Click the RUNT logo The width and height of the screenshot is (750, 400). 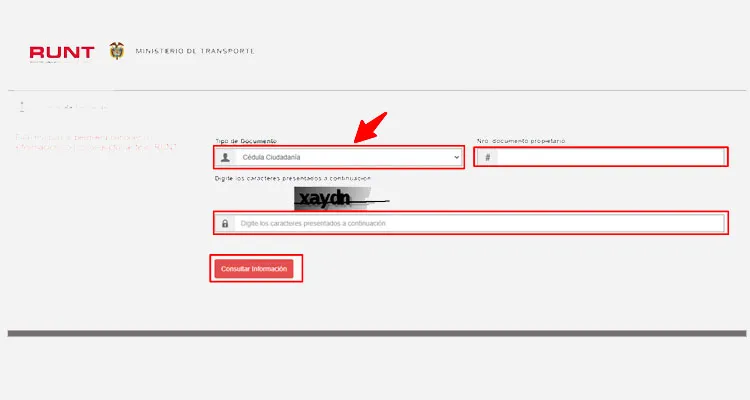coord(62,53)
